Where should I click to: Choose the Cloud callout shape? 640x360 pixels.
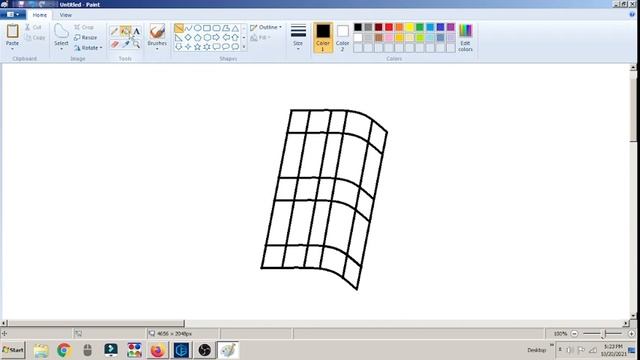(235, 47)
